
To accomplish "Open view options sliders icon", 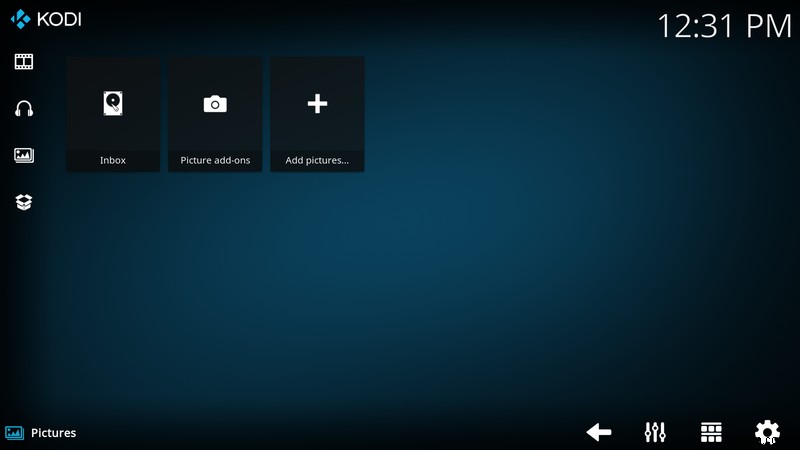I will pos(655,432).
